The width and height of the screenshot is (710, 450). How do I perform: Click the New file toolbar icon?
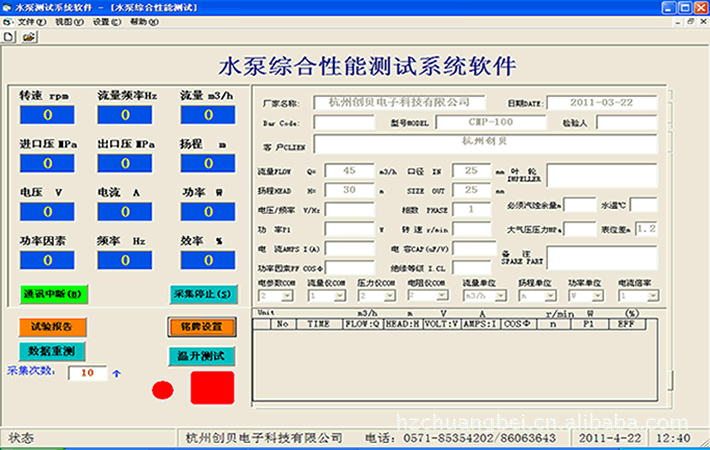point(9,36)
